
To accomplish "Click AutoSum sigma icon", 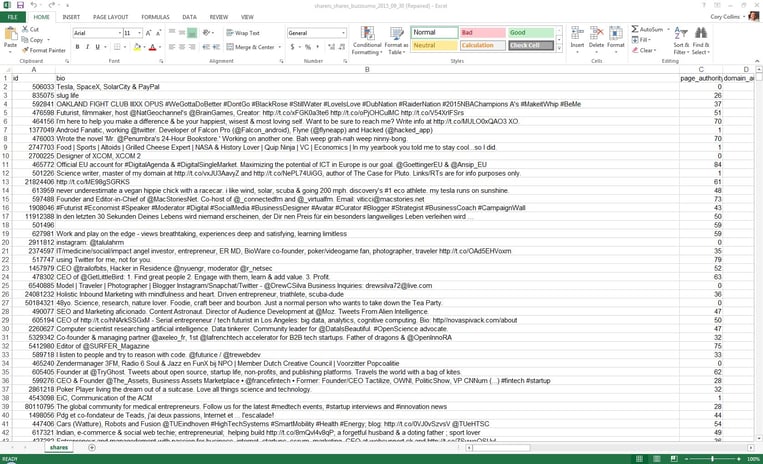I will click(x=635, y=29).
